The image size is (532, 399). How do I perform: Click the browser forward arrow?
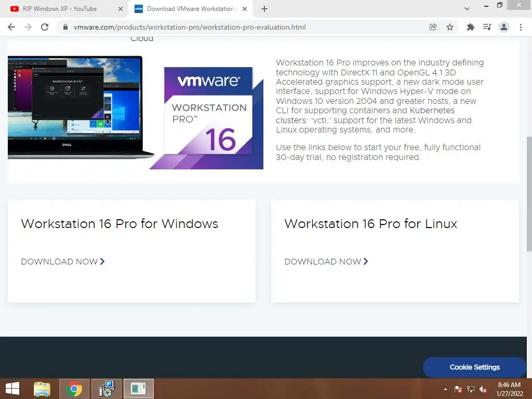[x=28, y=27]
